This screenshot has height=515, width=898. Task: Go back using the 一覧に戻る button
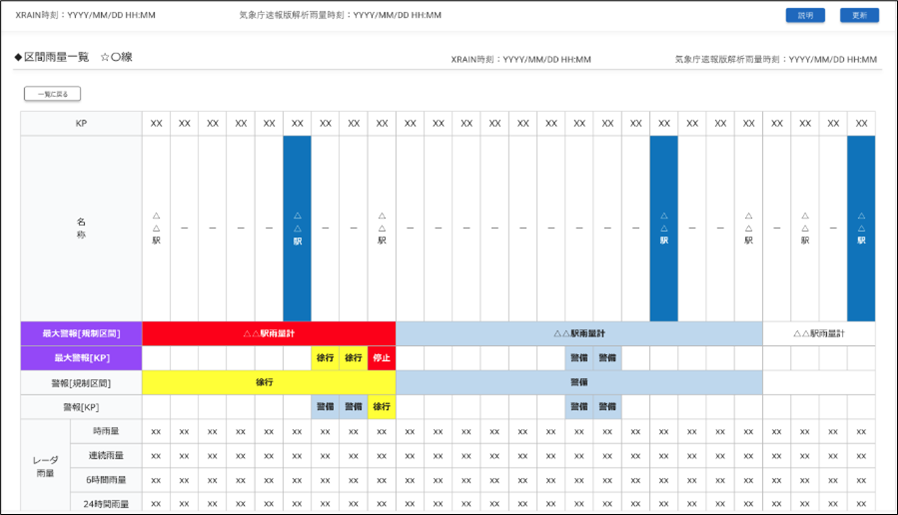pyautogui.click(x=52, y=94)
